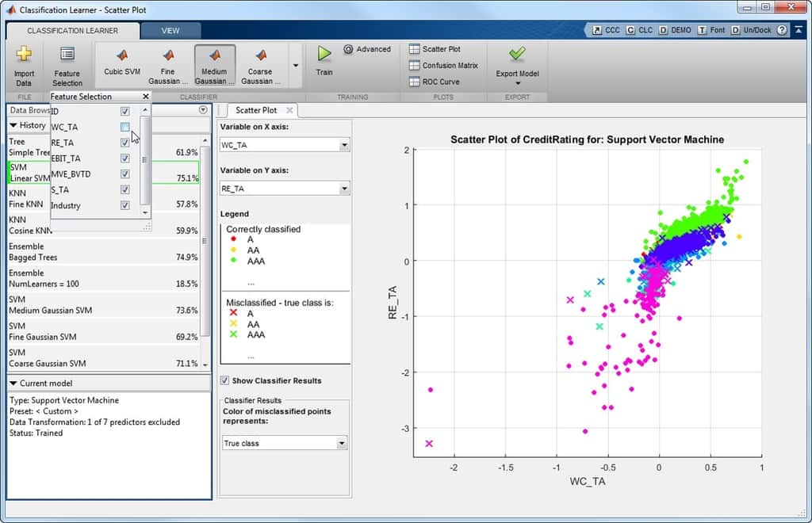
Task: Open the Variable on Y axis dropdown
Action: pos(343,188)
